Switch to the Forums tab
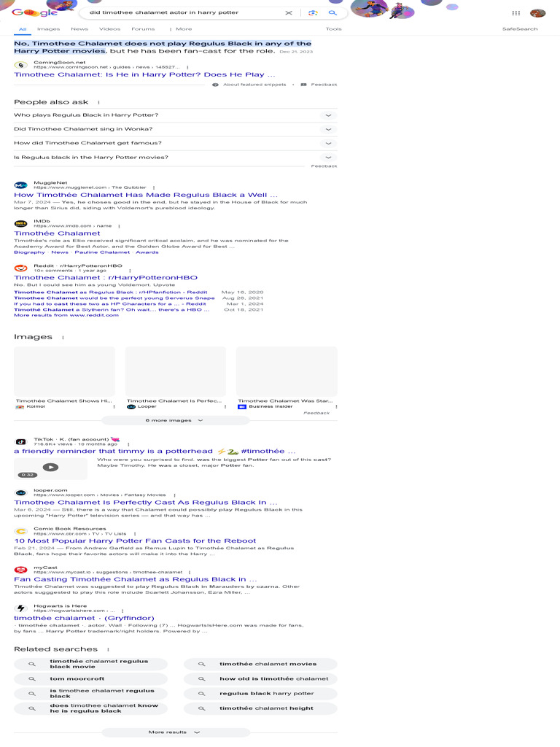560x747 pixels. coord(143,29)
